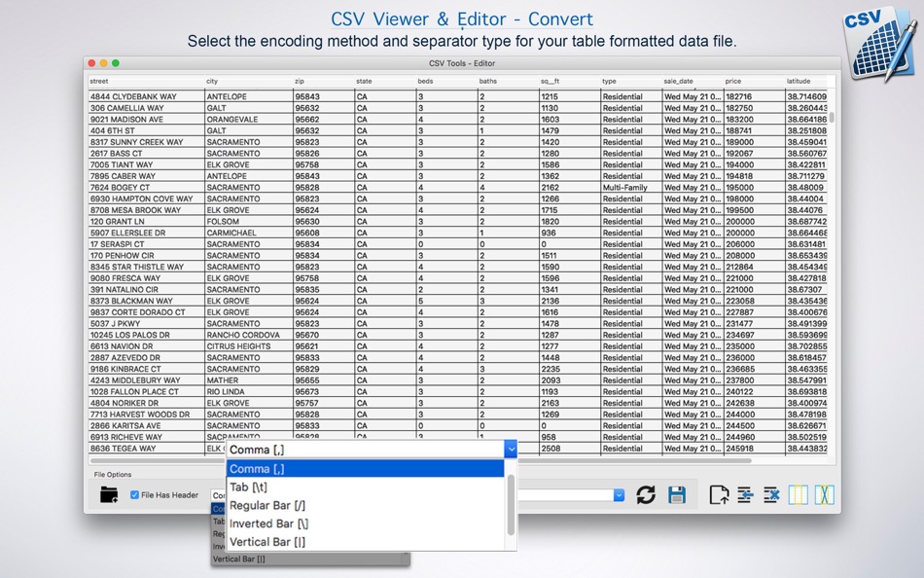Select price cell 245918
Viewport: 924px width, 578px height.
(x=755, y=449)
